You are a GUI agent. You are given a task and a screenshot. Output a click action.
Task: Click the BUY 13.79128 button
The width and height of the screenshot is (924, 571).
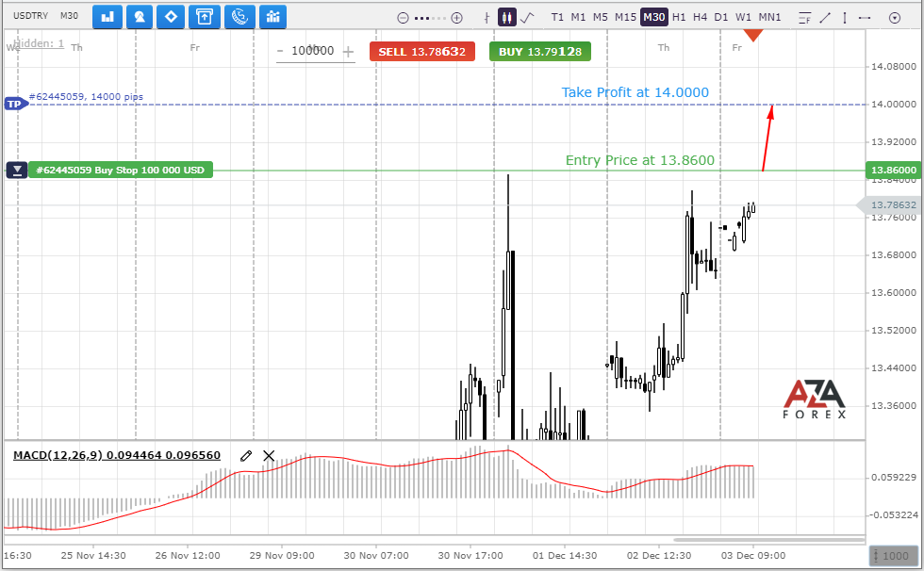(x=539, y=52)
